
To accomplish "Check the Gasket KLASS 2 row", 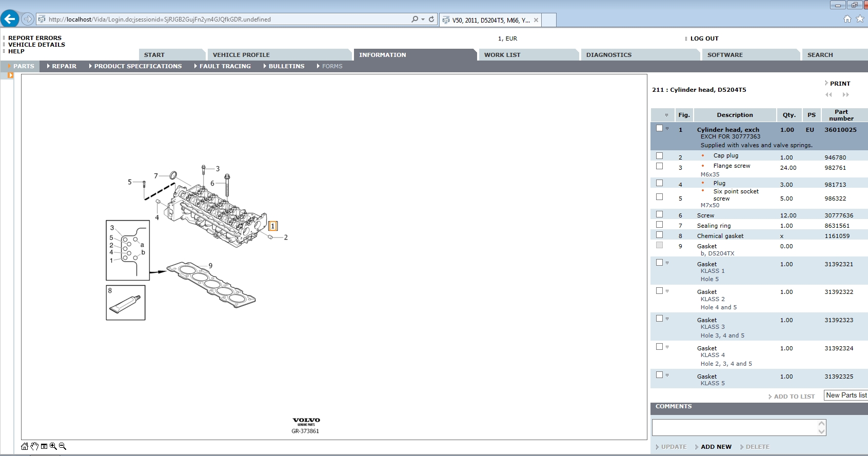I will 659,290.
